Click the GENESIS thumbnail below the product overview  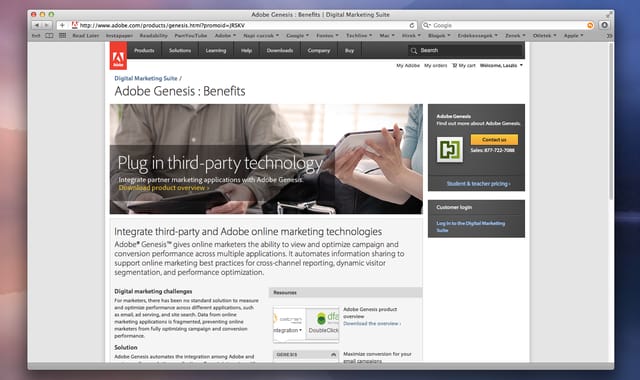point(306,355)
